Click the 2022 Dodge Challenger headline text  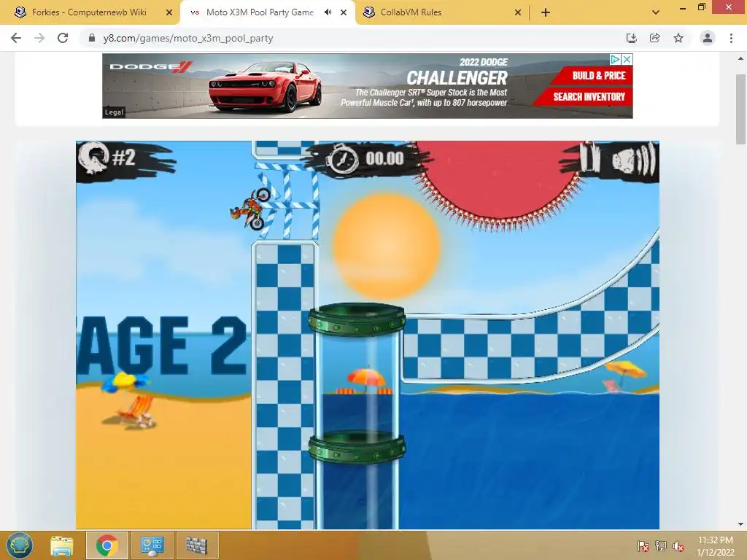(x=457, y=72)
